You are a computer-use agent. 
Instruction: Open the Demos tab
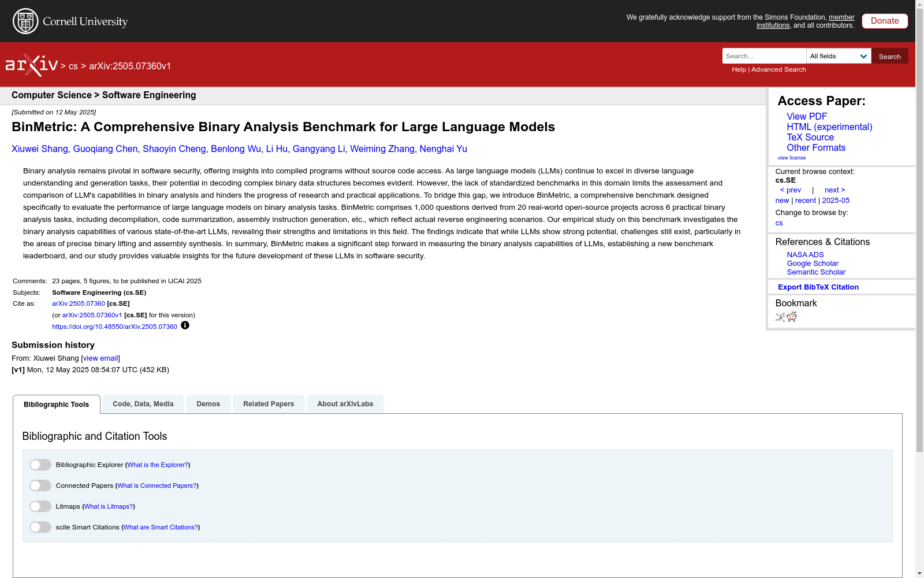click(208, 404)
